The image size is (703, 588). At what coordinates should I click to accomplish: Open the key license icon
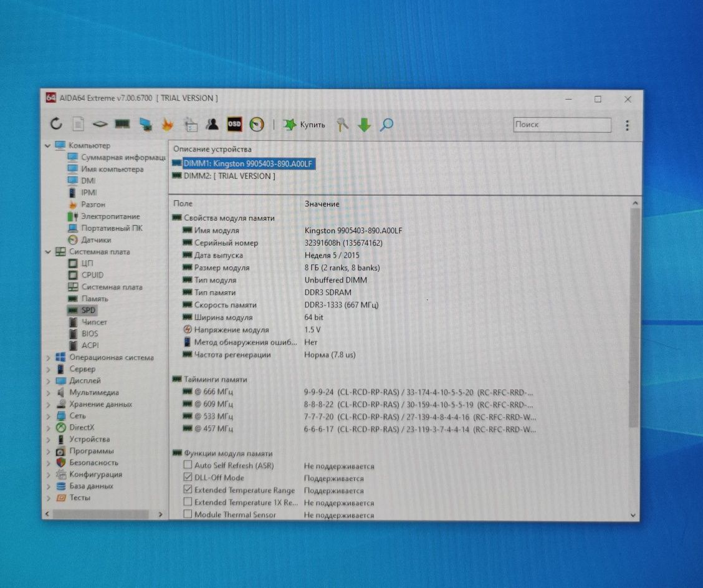[342, 125]
